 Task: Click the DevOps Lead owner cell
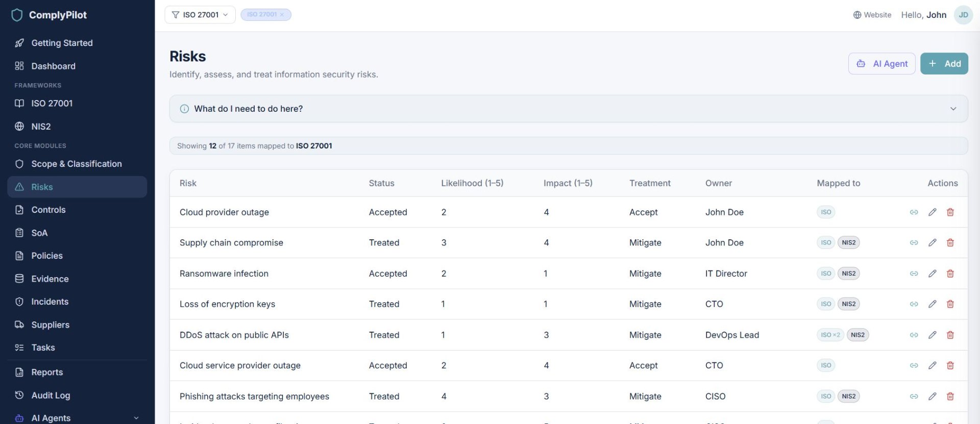732,335
